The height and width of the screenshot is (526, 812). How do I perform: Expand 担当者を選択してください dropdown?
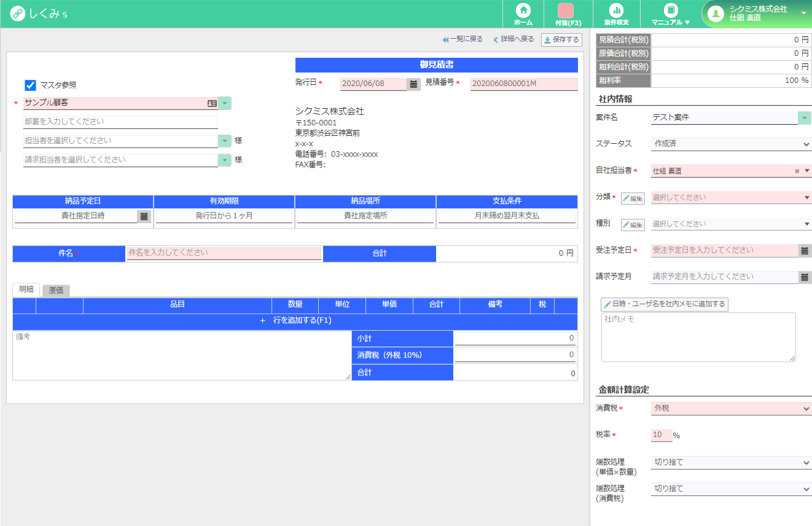pos(225,141)
